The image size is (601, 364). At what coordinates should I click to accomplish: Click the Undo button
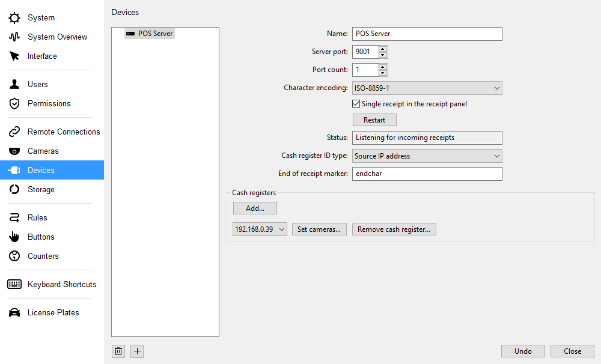pyautogui.click(x=523, y=351)
